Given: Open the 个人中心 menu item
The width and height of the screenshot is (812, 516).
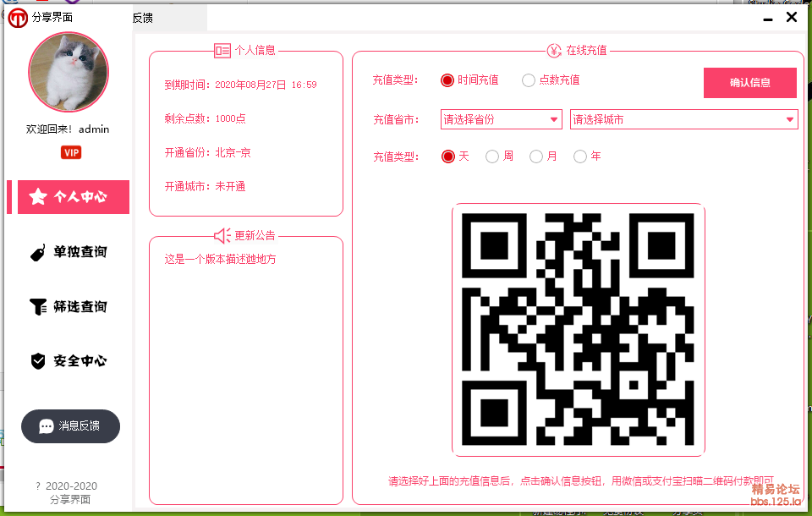Looking at the screenshot, I should (74, 197).
